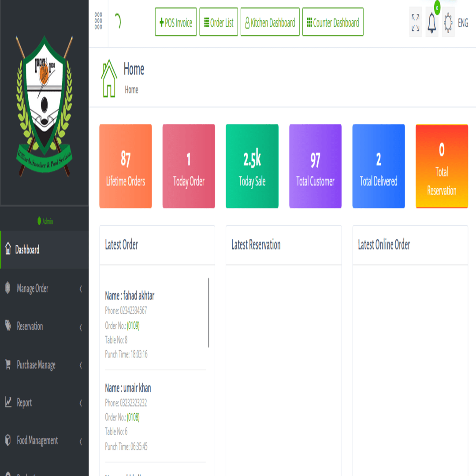
Task: Open the Kitchen Dashboard button
Action: [x=270, y=22]
